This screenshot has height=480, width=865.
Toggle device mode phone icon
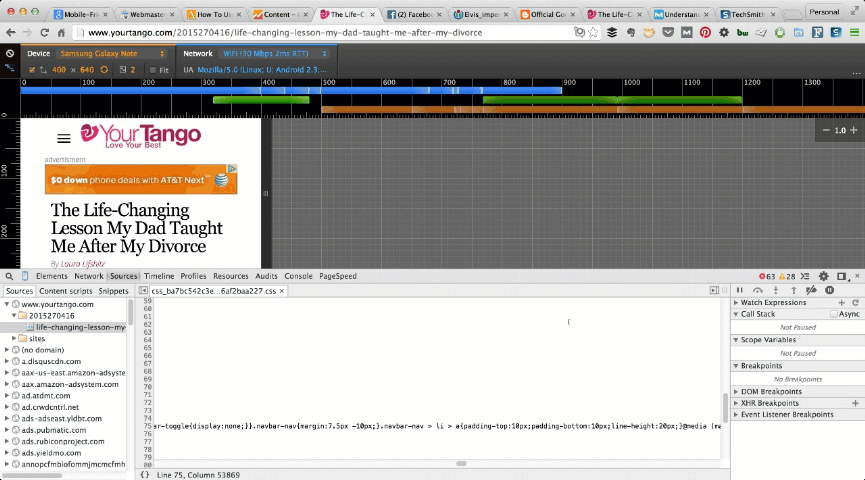(x=22, y=276)
